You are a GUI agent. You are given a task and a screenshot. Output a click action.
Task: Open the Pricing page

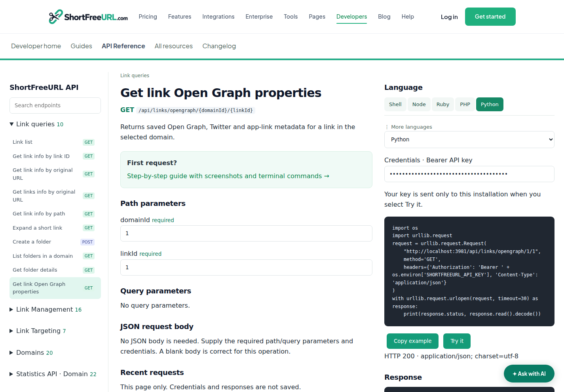148,17
